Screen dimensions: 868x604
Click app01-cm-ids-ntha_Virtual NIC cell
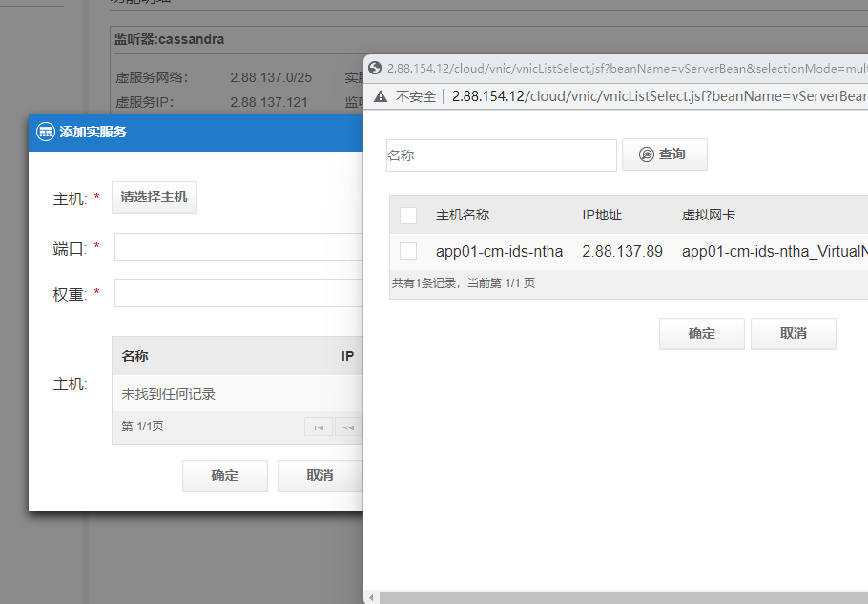pyautogui.click(x=775, y=251)
